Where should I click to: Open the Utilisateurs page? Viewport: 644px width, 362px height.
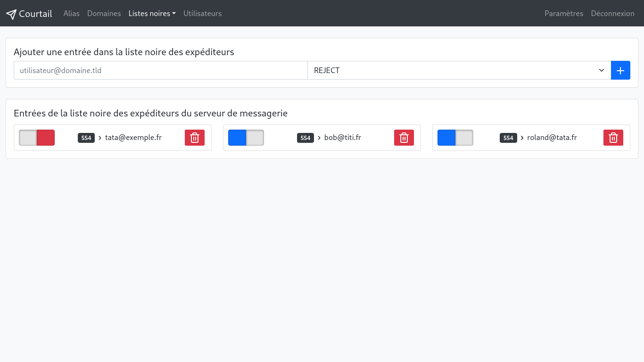point(203,14)
